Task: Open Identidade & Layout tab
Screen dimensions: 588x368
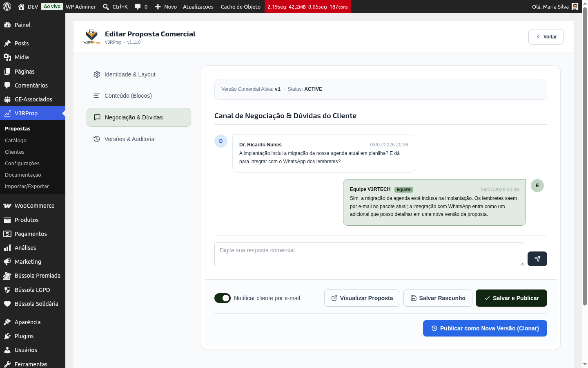Action: [139, 74]
